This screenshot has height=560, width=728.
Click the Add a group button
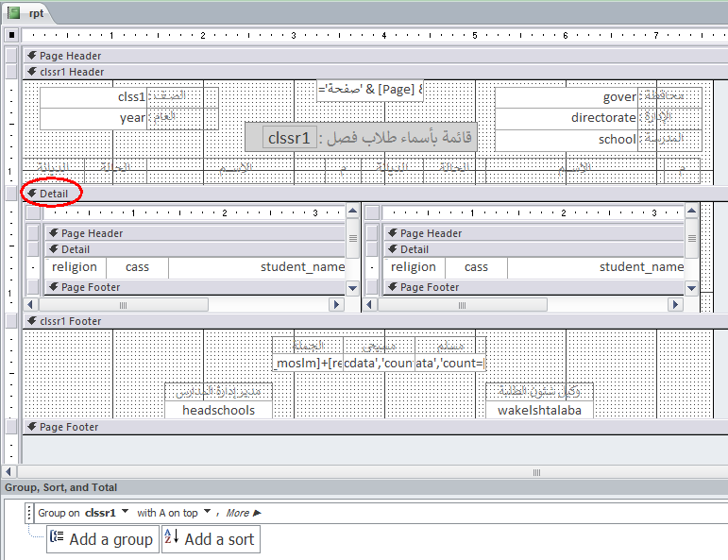pos(103,539)
